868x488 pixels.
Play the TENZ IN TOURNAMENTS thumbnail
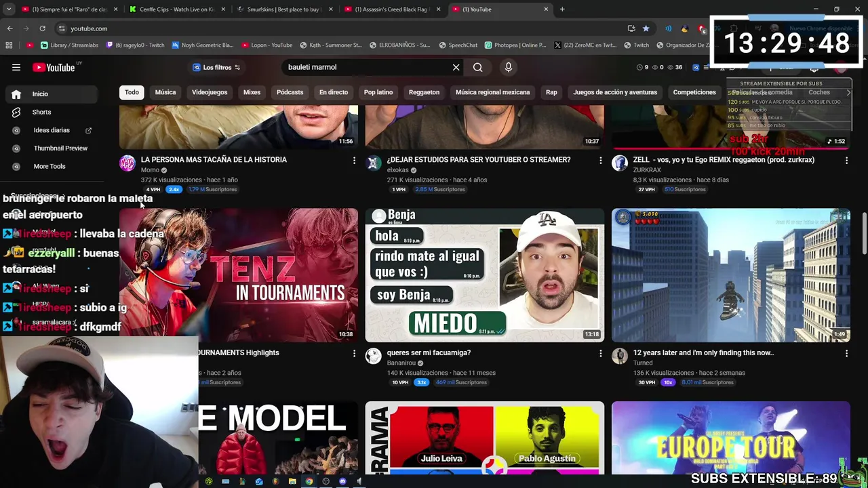tap(239, 274)
